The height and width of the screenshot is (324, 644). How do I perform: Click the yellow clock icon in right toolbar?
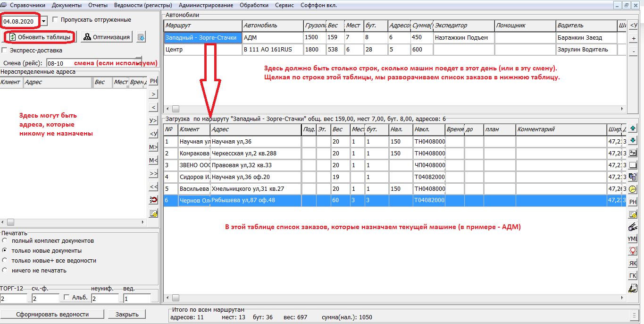pyautogui.click(x=633, y=189)
